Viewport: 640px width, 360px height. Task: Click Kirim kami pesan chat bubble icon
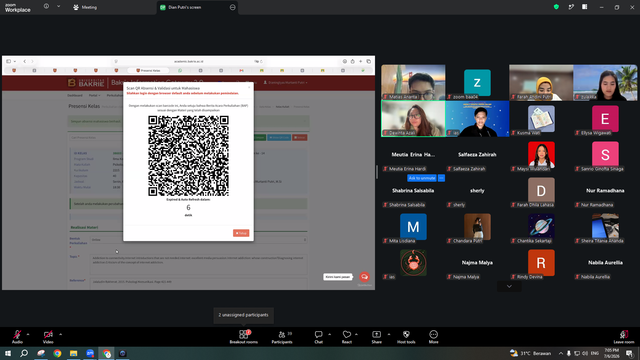coord(364,277)
